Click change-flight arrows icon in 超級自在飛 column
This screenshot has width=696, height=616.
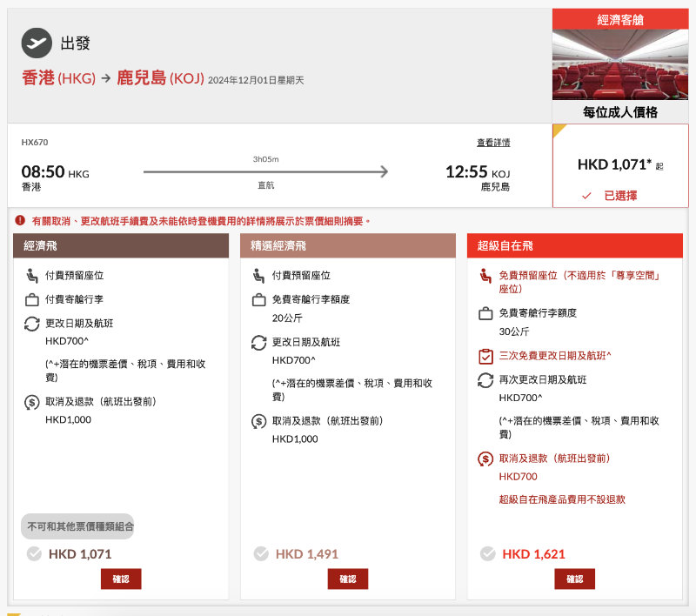click(485, 380)
